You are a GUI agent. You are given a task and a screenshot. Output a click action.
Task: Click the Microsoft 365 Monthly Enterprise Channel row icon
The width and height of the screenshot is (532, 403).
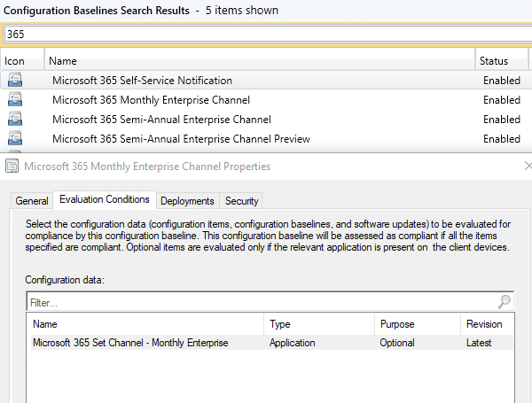pyautogui.click(x=15, y=100)
